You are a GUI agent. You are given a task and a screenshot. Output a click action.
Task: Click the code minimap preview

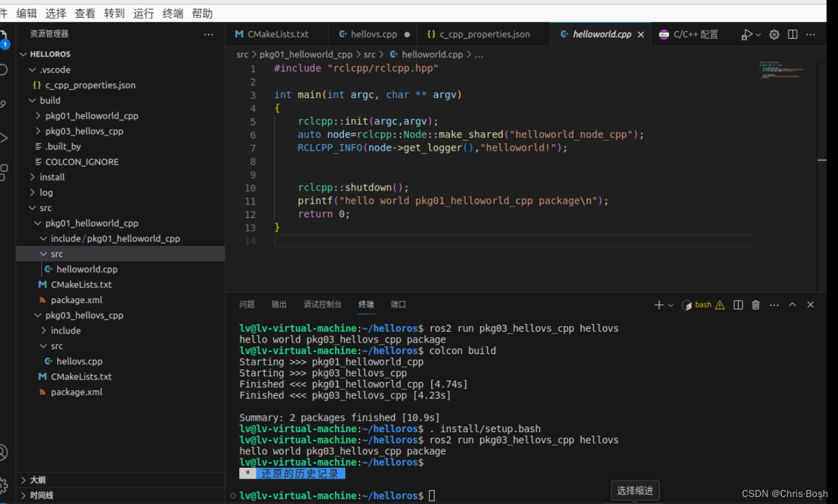pos(781,71)
